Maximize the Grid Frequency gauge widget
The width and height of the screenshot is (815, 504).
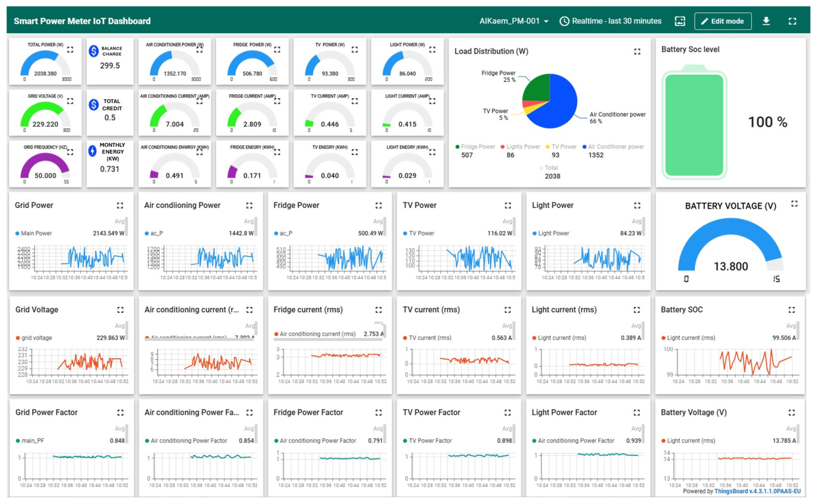[x=70, y=152]
